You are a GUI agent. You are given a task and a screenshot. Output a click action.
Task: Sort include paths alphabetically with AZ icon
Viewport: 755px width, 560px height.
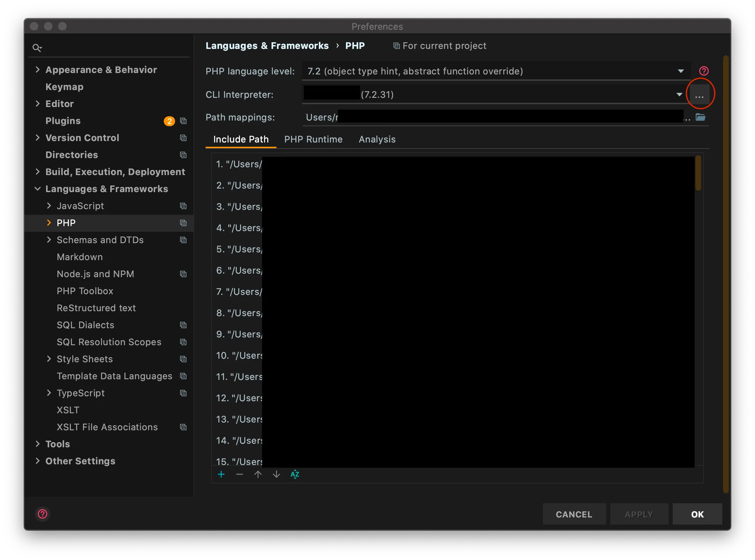point(295,474)
